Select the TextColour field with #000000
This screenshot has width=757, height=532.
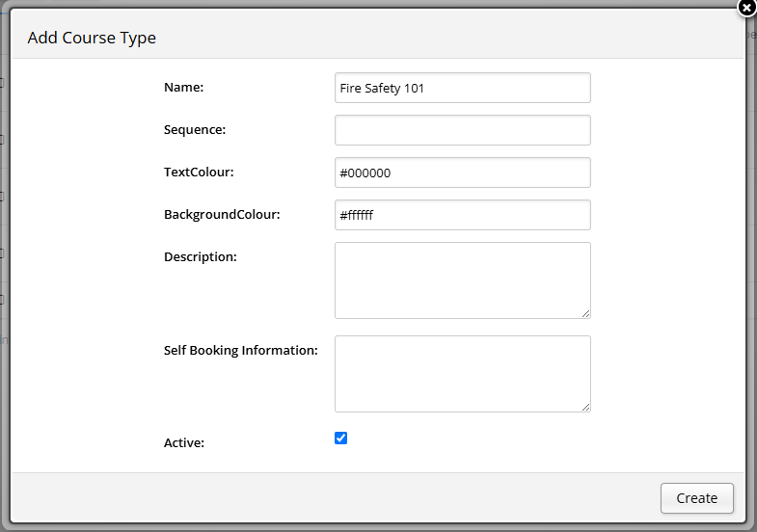[463, 173]
